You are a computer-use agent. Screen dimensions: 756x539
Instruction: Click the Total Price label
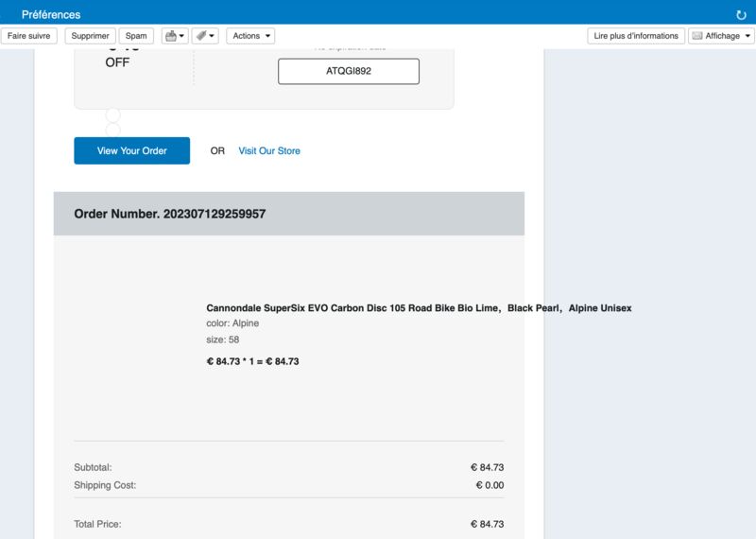(x=97, y=524)
